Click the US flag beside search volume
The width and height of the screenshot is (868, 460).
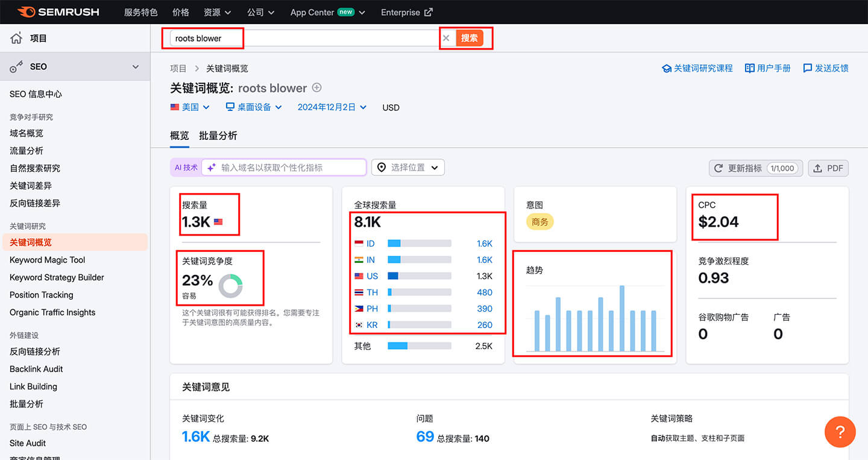coord(218,222)
